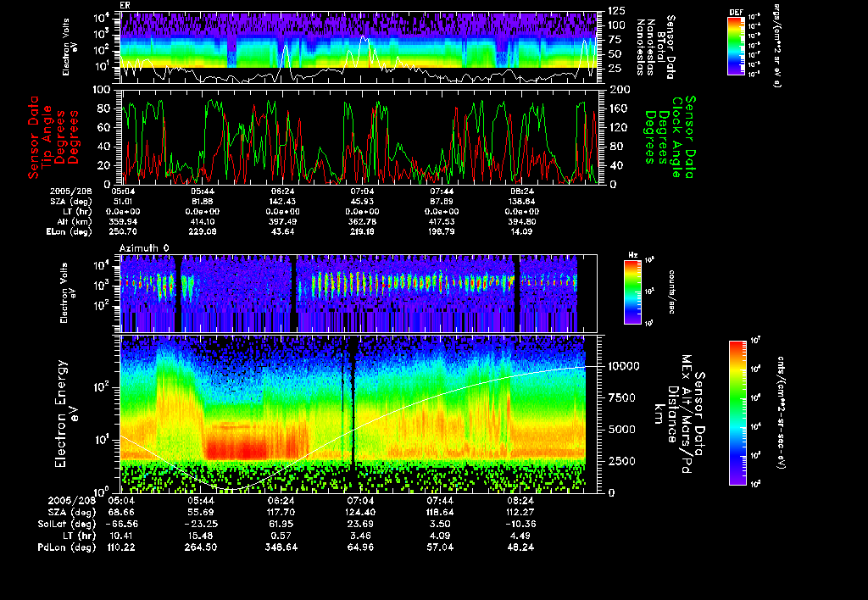Click the PdLon value 48.24

(520, 547)
